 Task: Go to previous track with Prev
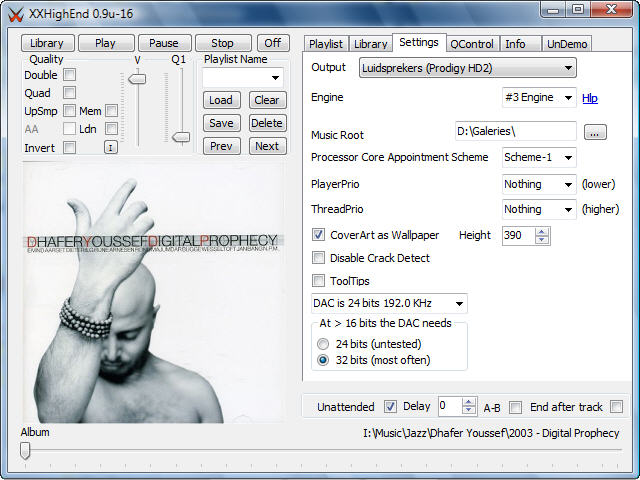(x=221, y=146)
